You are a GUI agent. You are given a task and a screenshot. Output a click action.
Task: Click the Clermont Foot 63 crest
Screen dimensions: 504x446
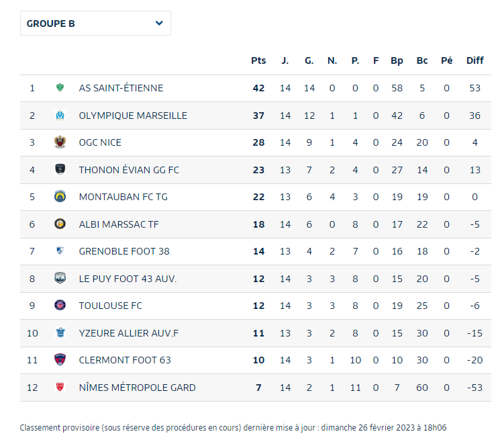60,360
